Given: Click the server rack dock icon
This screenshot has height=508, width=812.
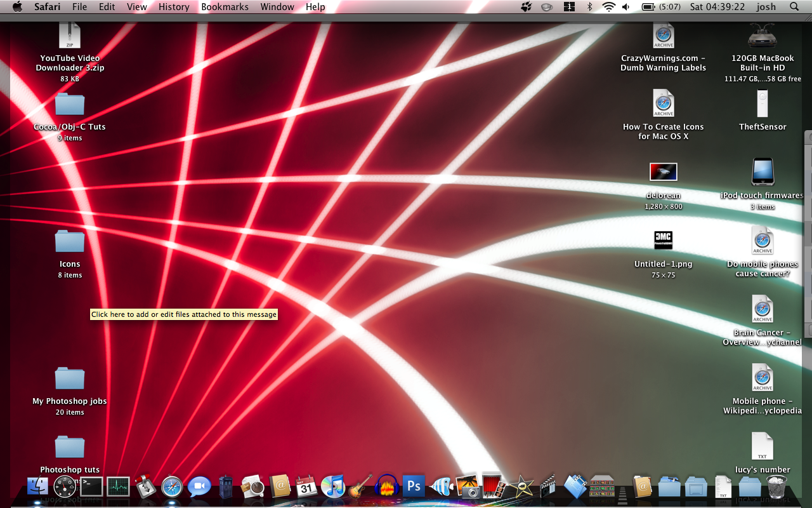Looking at the screenshot, I should (602, 487).
